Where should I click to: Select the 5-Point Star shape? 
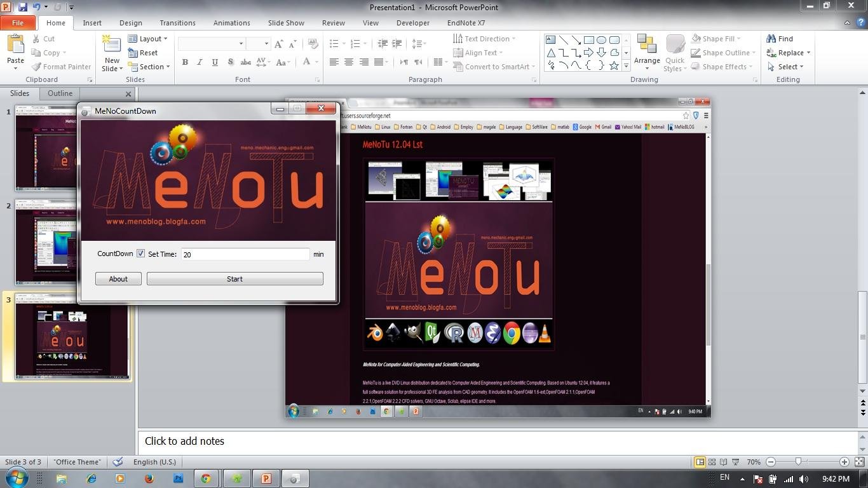(614, 65)
